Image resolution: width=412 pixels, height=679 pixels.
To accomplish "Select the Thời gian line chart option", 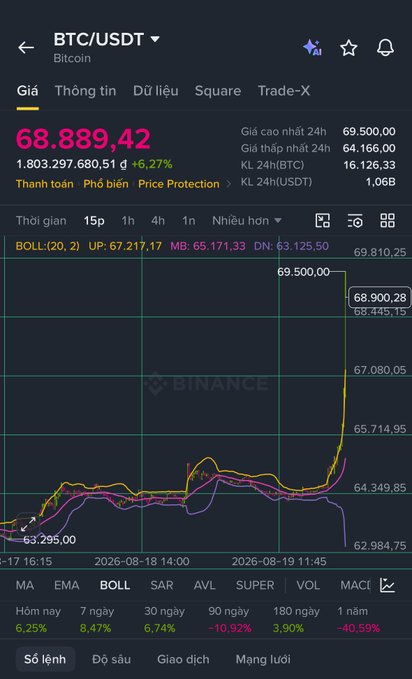I will [41, 221].
